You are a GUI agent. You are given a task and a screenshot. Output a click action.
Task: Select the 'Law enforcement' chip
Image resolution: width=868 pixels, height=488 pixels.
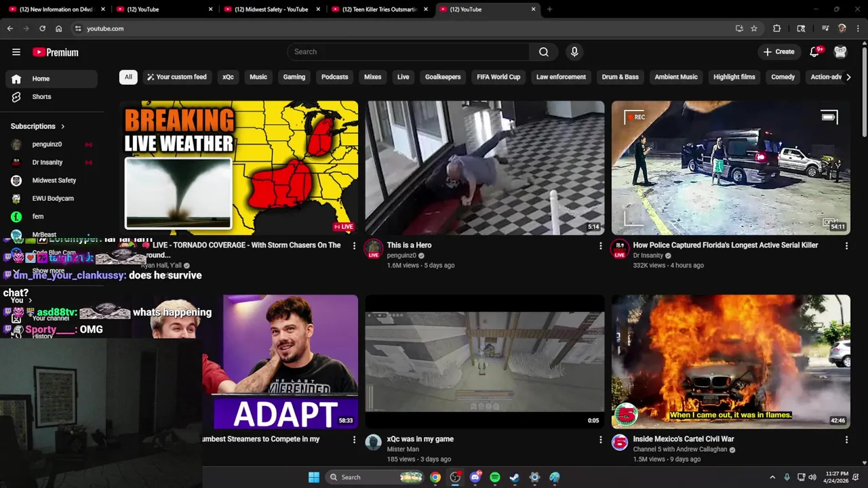click(561, 77)
